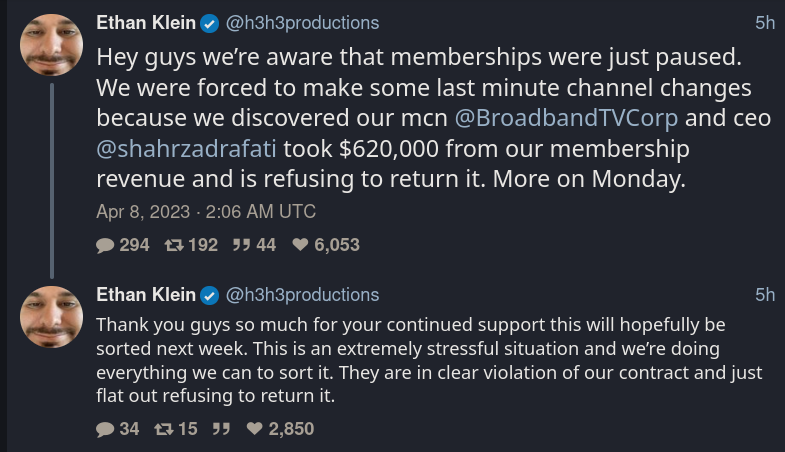785x452 pixels.
Task: Like the first tweet with 6,053 hearts
Action: (x=300, y=245)
